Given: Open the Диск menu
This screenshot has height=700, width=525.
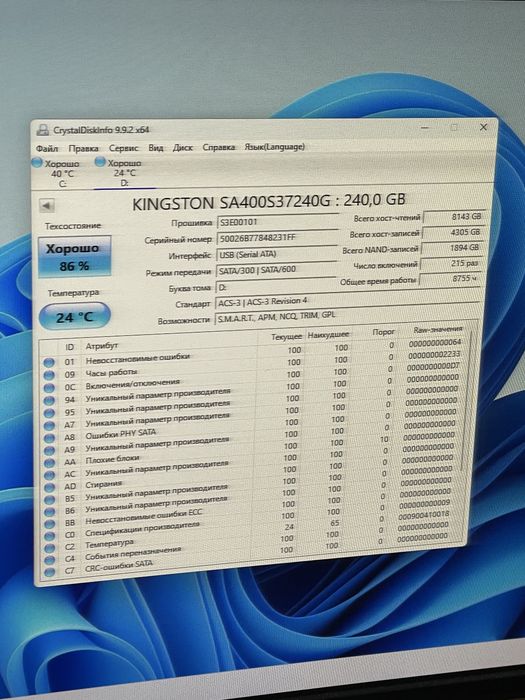Looking at the screenshot, I should click(x=183, y=147).
